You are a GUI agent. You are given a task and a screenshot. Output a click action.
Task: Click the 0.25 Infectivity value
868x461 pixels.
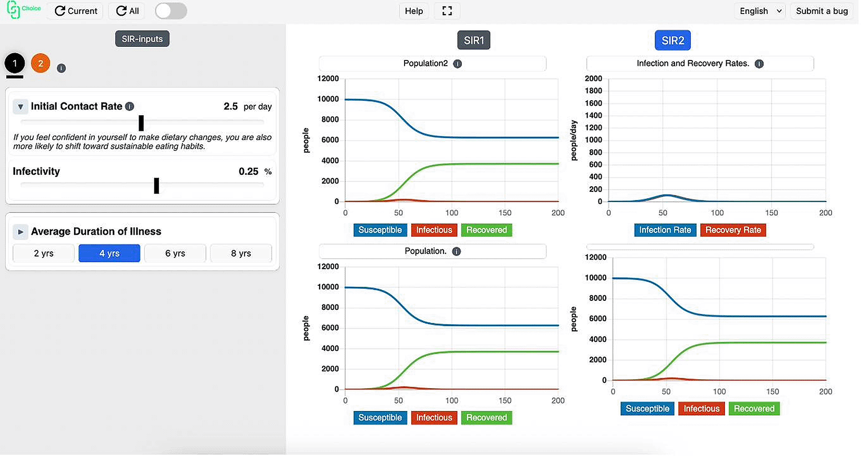coord(249,172)
